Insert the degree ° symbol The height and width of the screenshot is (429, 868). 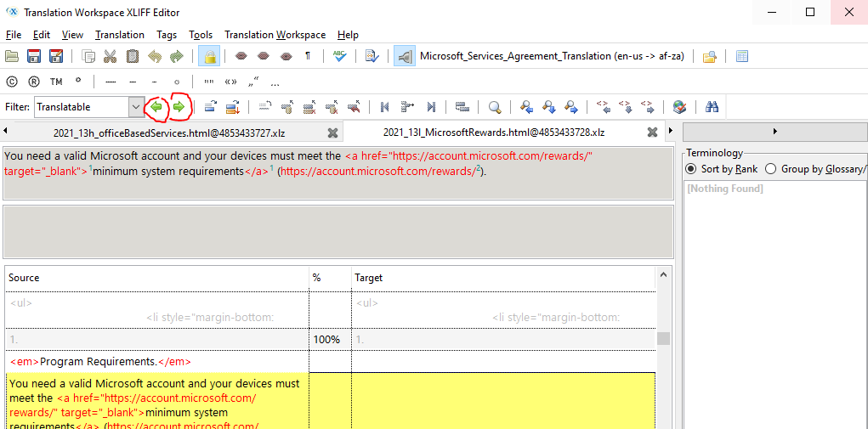tap(78, 81)
